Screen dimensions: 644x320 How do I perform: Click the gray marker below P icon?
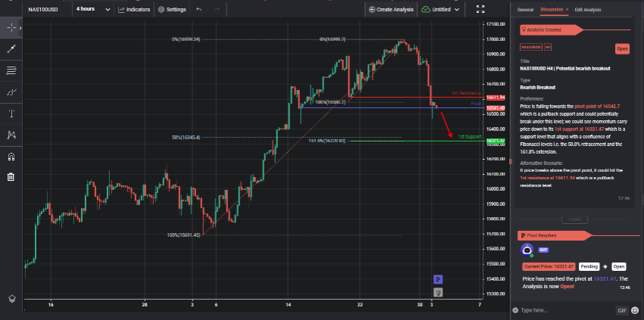pyautogui.click(x=438, y=292)
